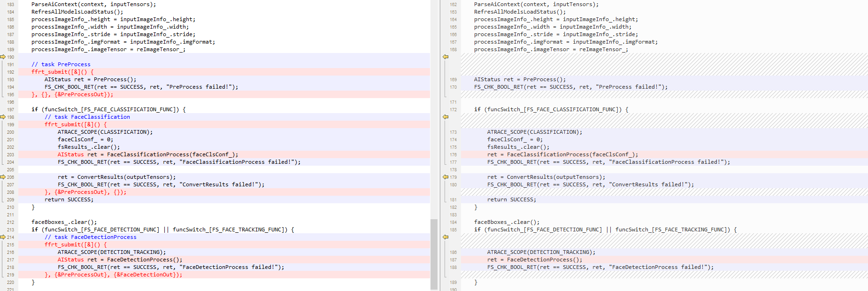Click copy-to-left arrow below right line 185
This screenshot has width=868, height=291.
pyautogui.click(x=446, y=237)
